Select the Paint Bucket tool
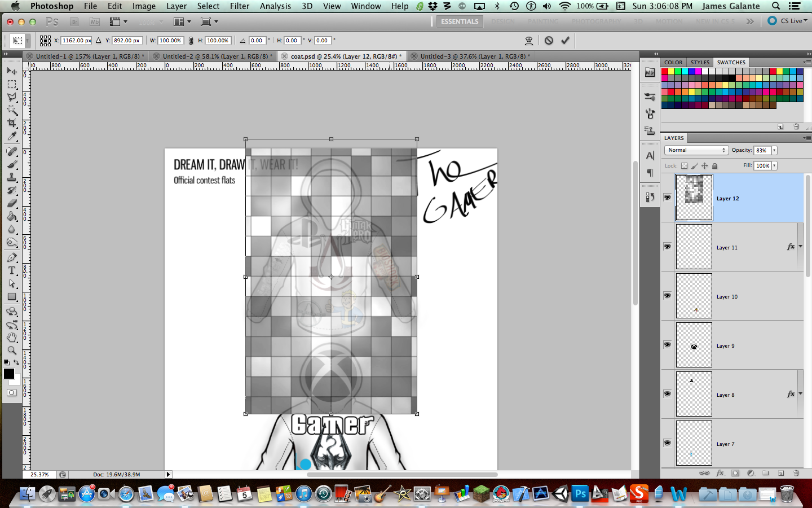The height and width of the screenshot is (508, 812). [12, 216]
